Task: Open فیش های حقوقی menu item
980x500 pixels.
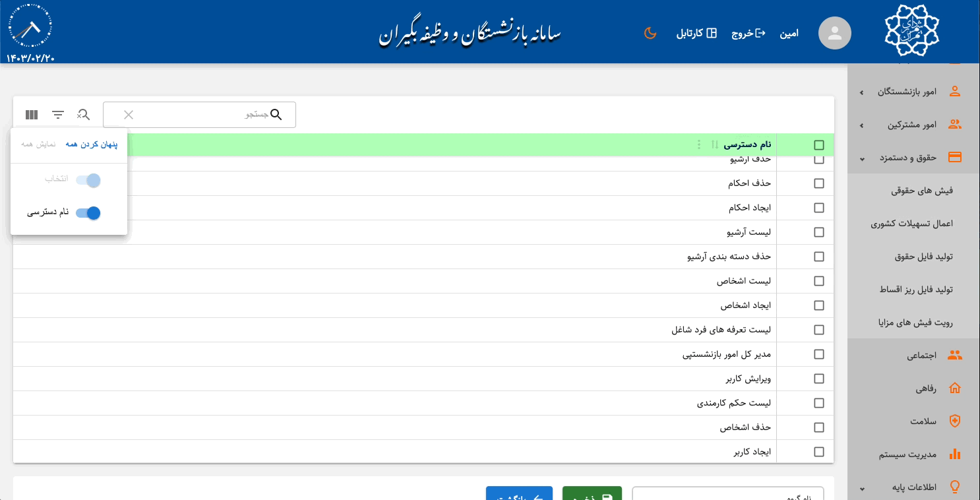Action: [921, 191]
